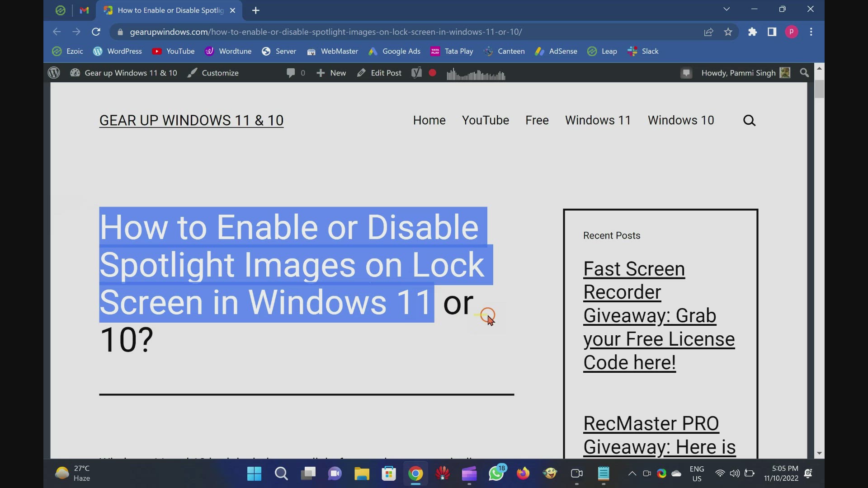868x488 pixels.
Task: Open the WordPress bookmark
Action: pos(118,52)
